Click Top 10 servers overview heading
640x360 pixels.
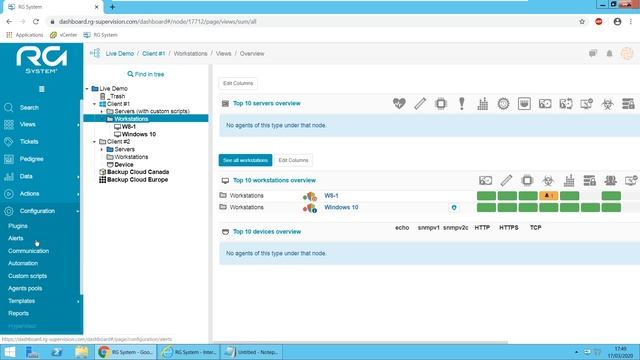[x=267, y=104]
